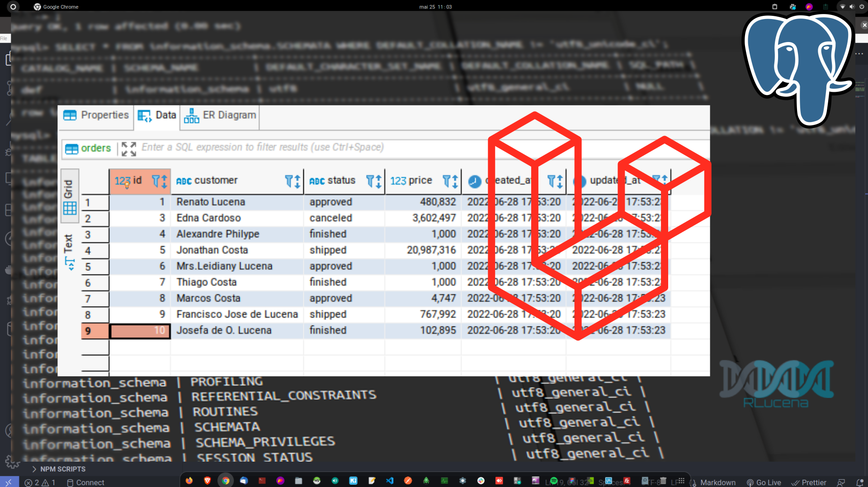Click the Connect database status item

point(85,482)
